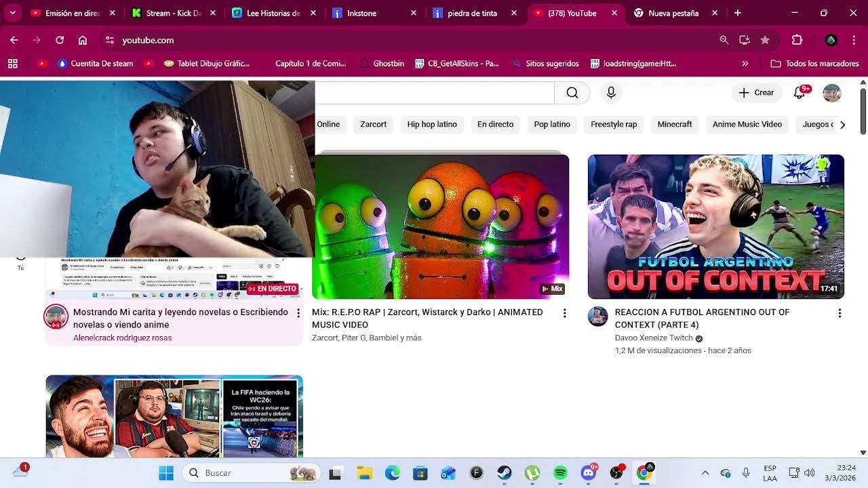Viewport: 868px width, 488px height.
Task: Open the browser extensions puzzle icon
Action: point(797,40)
